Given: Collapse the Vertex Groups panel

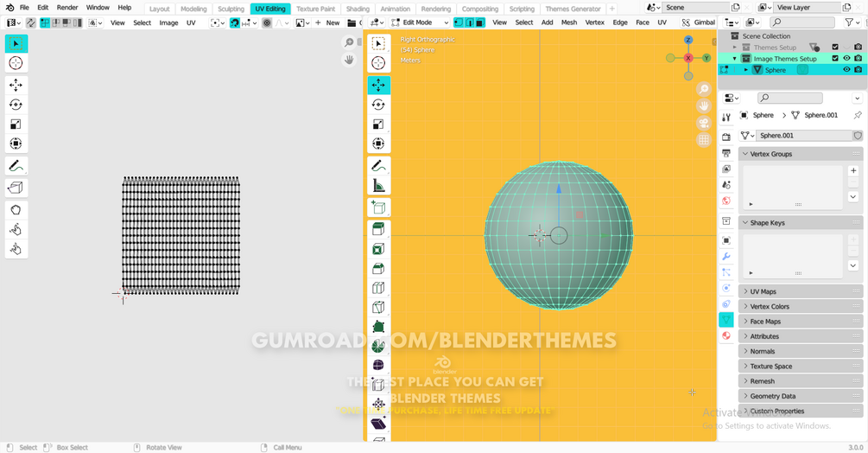Looking at the screenshot, I should (x=801, y=154).
